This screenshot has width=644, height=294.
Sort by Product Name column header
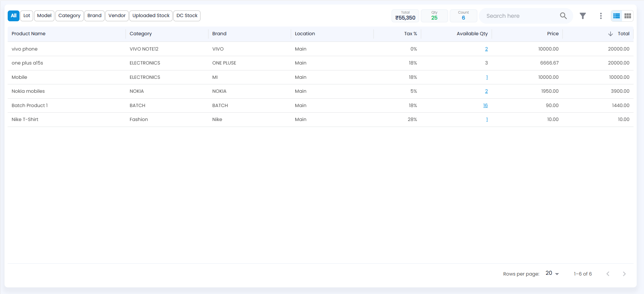[x=29, y=34]
